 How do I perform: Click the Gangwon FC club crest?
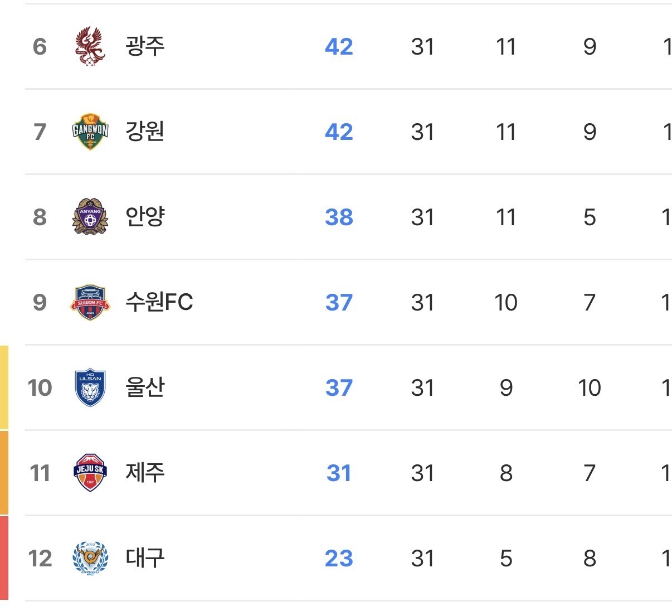(x=90, y=132)
